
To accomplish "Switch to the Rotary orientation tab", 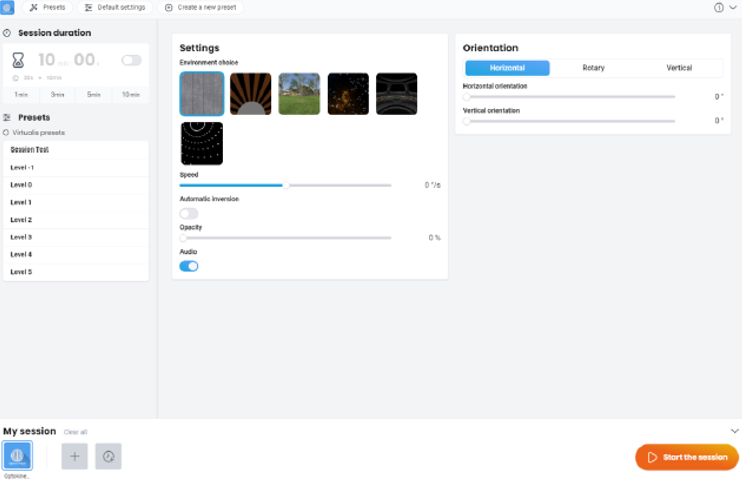I will pyautogui.click(x=593, y=68).
